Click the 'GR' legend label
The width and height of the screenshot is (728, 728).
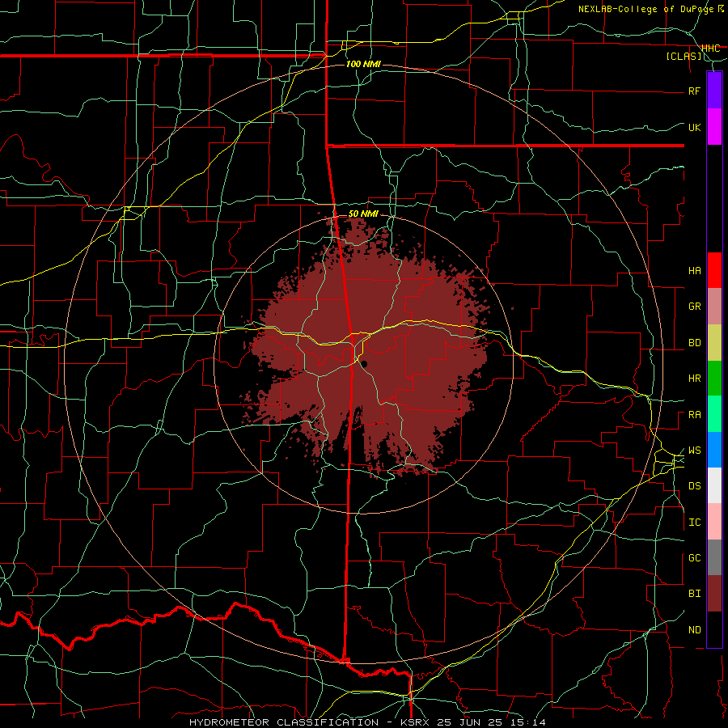[x=695, y=307]
